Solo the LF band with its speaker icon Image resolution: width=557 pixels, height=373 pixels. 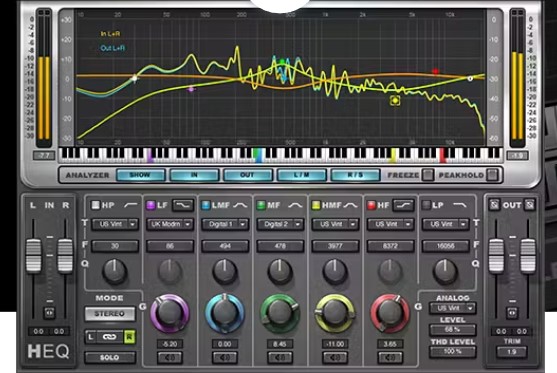[x=170, y=358]
